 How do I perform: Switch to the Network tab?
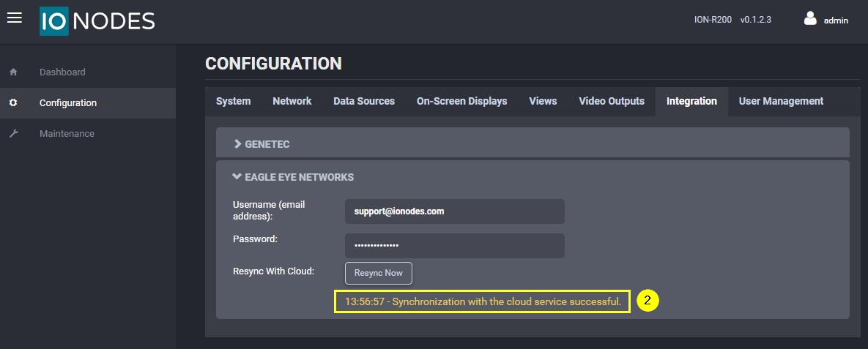292,102
